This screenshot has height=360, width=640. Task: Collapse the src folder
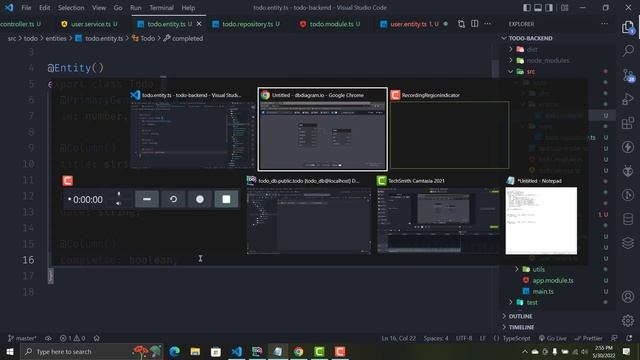511,71
